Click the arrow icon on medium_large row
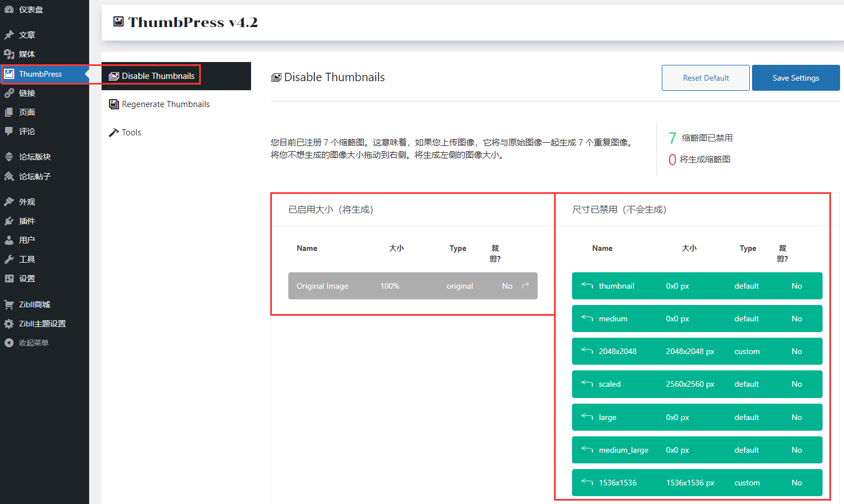Screen dimensions: 844x504 (x=587, y=449)
